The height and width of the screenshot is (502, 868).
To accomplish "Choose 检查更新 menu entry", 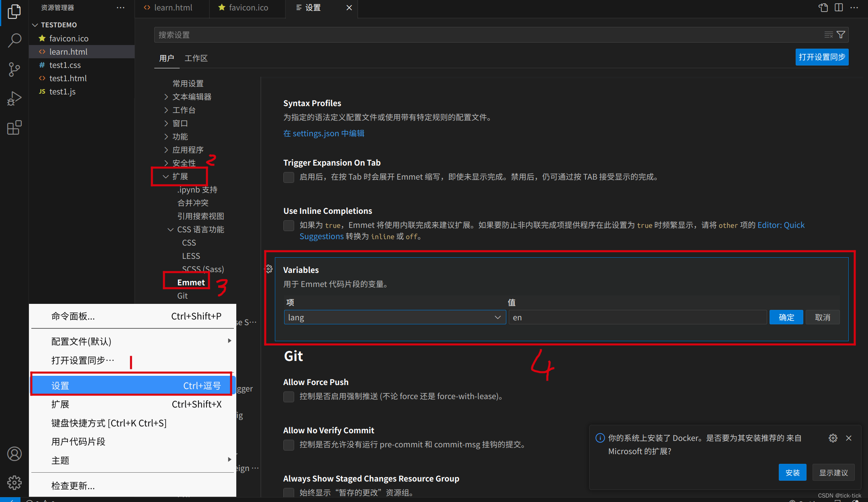I will pyautogui.click(x=133, y=486).
